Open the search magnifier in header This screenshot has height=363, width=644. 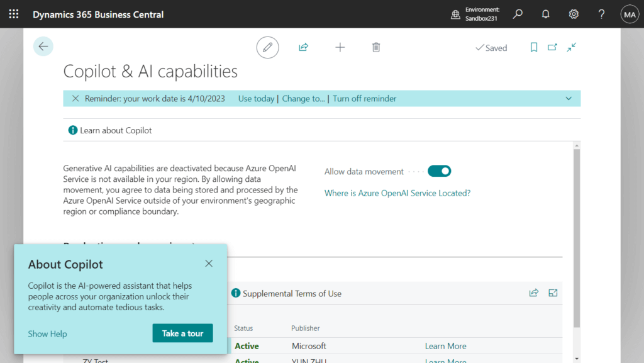coord(518,14)
